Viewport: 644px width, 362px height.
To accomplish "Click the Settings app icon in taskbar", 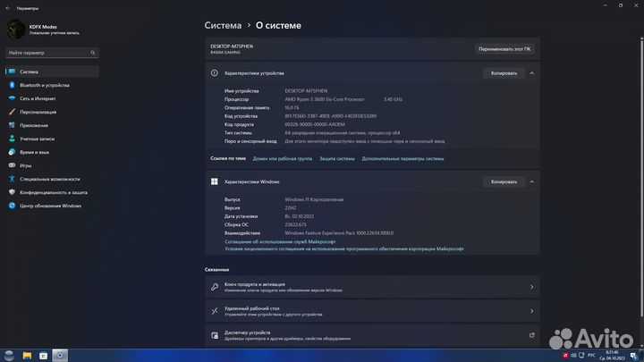I will [60, 356].
